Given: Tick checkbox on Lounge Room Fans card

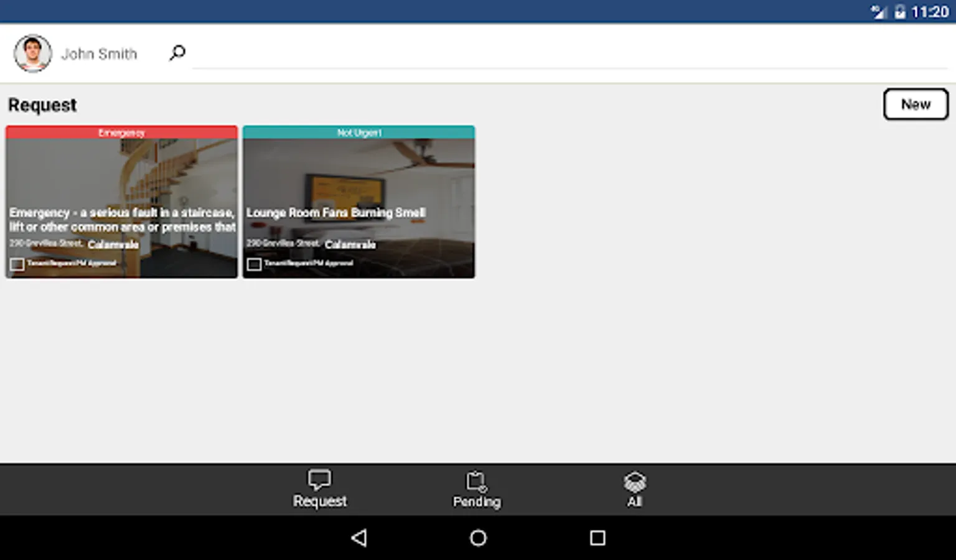Looking at the screenshot, I should pyautogui.click(x=254, y=264).
